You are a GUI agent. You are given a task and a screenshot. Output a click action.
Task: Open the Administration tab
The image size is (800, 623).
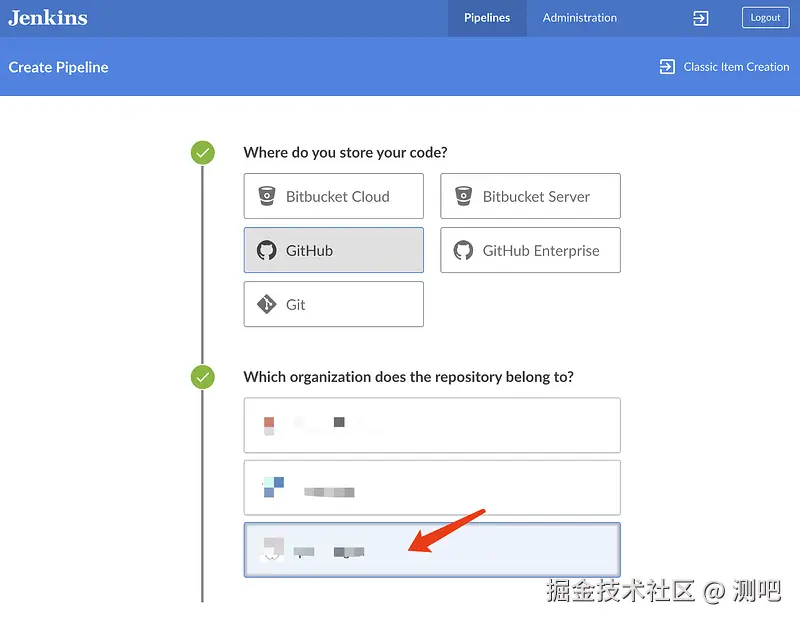coord(580,18)
